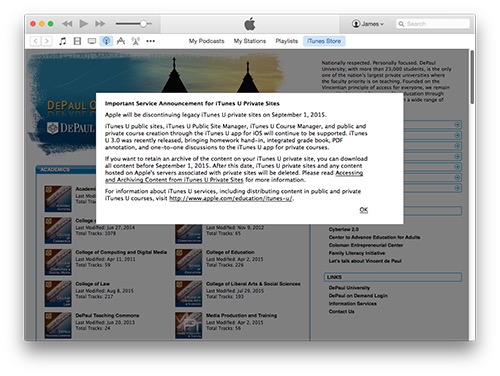This screenshot has width=500, height=376.
Task: Open the apple.com education itunes-u link
Action: [x=231, y=198]
